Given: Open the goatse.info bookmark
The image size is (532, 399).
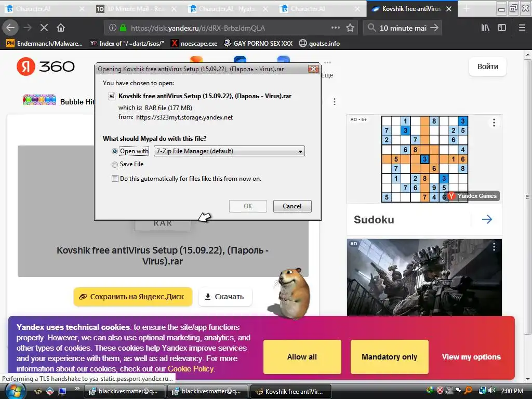Looking at the screenshot, I should [x=320, y=44].
